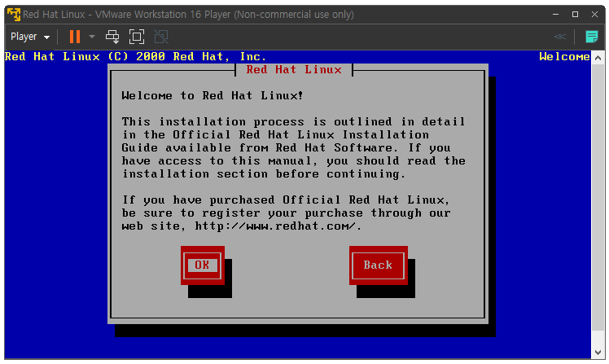
Task: Minimize the VMware Player window
Action: point(556,15)
